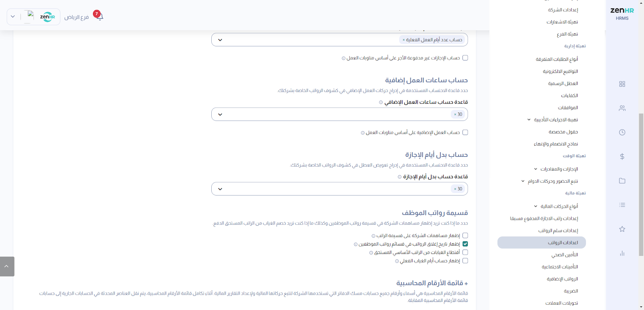Image resolution: width=644 pixels, height=310 pixels.
Task: Go to الضريبة in side menu
Action: pos(571,291)
